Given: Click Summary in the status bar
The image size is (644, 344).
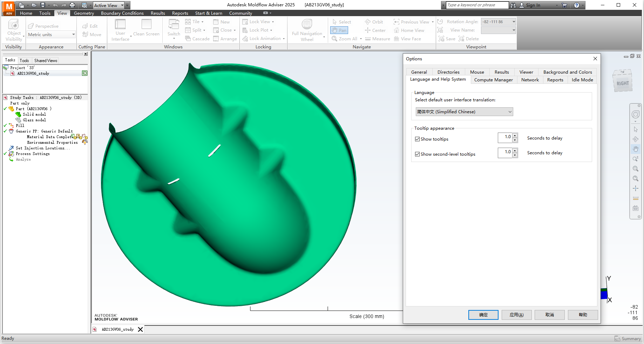Looking at the screenshot, I should coord(628,339).
